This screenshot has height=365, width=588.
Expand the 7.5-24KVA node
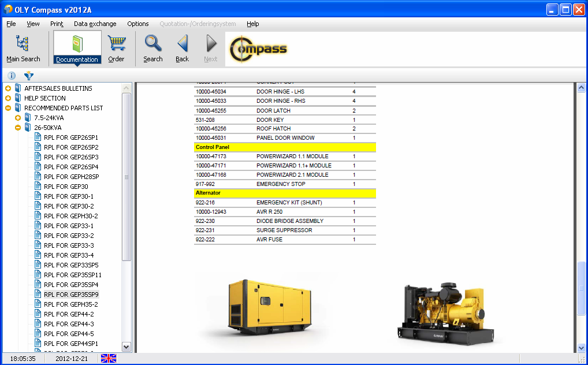pos(18,118)
